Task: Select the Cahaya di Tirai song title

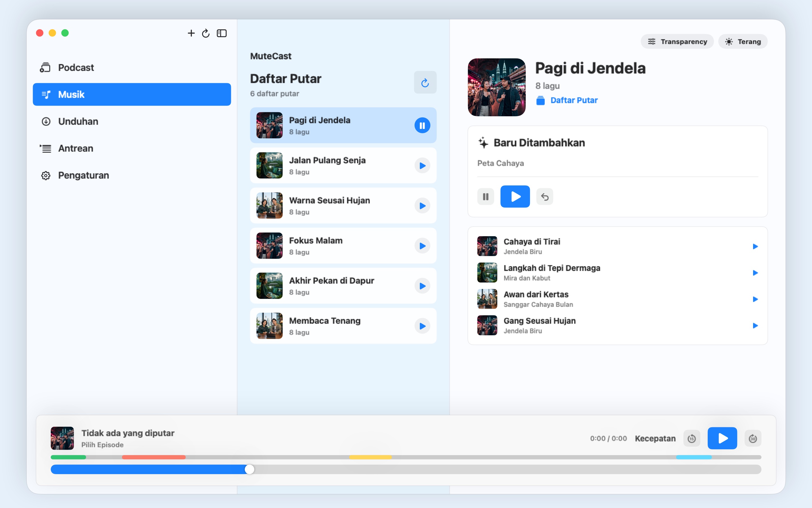Action: pyautogui.click(x=532, y=242)
